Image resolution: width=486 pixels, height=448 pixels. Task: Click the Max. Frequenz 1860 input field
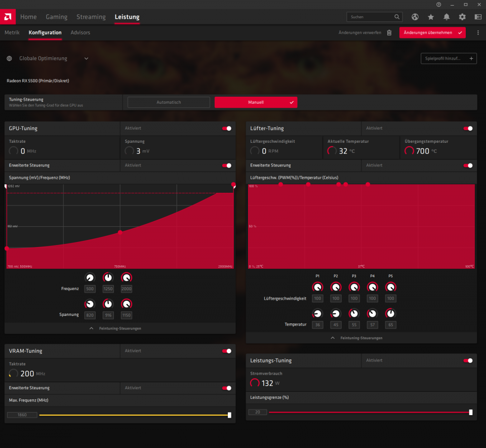tap(22, 415)
